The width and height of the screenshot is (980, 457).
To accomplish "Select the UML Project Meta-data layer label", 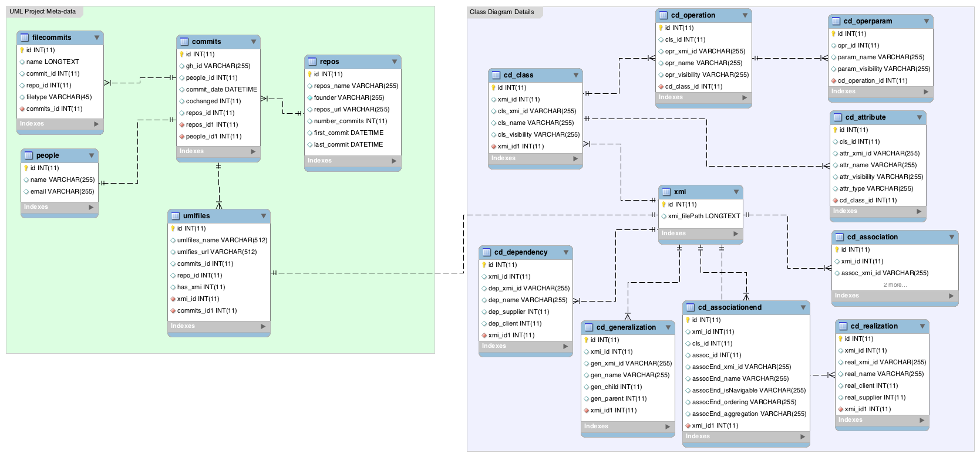I will tap(42, 11).
